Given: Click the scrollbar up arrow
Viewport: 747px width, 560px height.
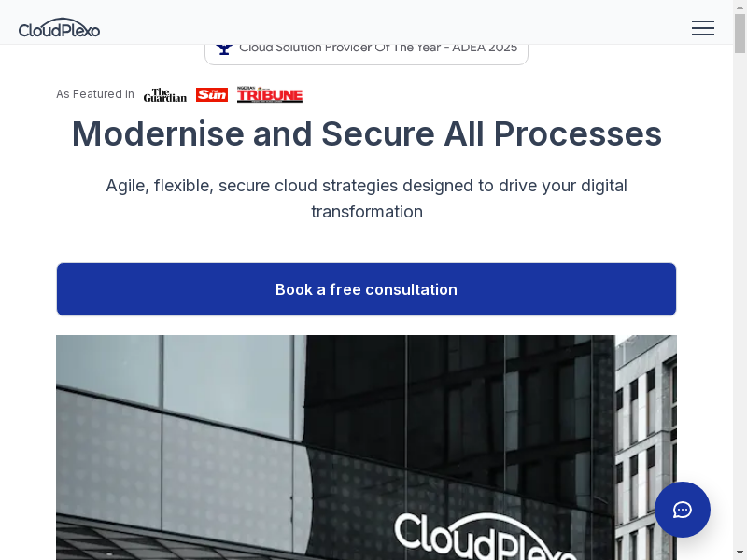Looking at the screenshot, I should point(740,7).
